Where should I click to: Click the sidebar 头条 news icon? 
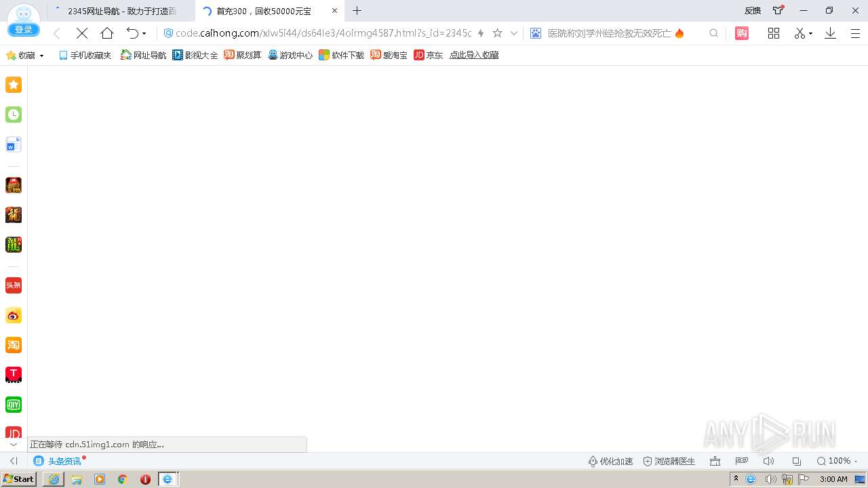14,285
